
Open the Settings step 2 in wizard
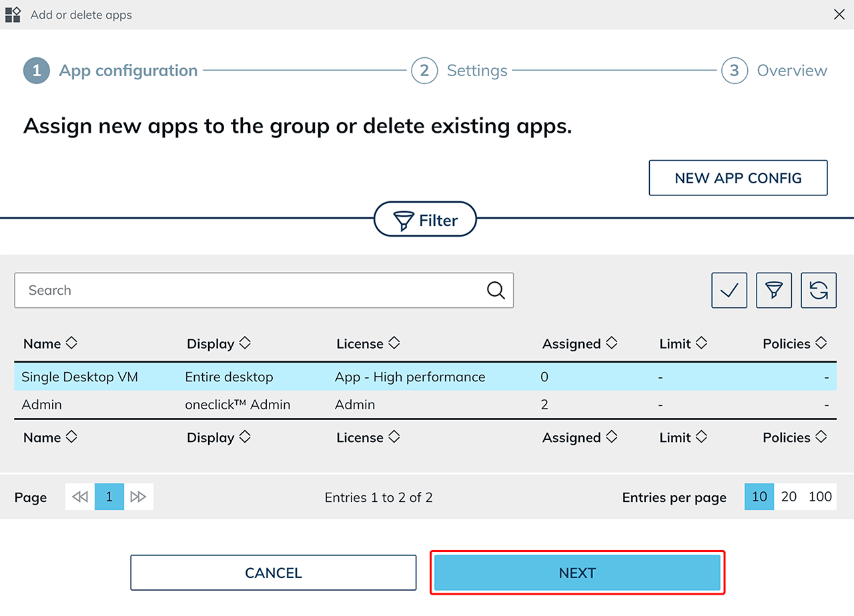click(x=459, y=71)
